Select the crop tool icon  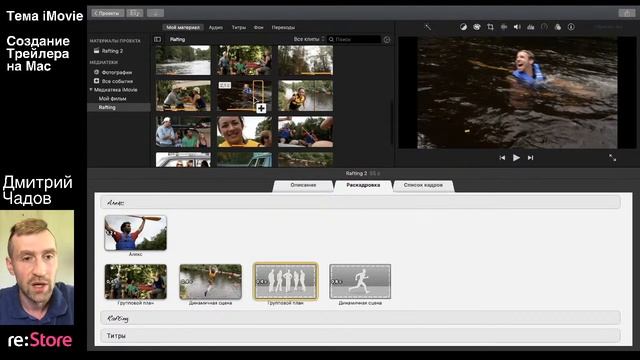point(490,27)
